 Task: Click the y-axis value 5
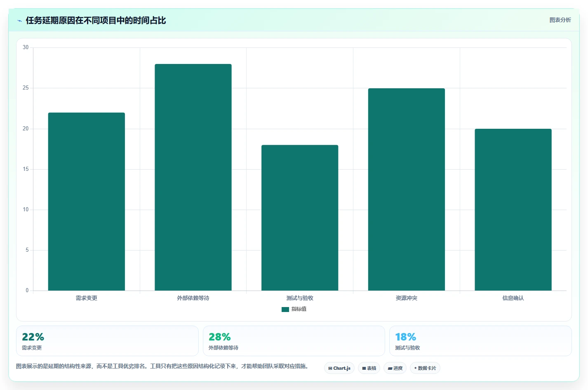pos(27,250)
